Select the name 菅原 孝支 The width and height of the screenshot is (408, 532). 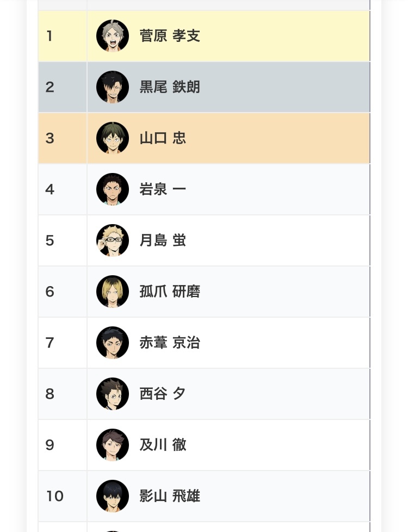tap(170, 36)
